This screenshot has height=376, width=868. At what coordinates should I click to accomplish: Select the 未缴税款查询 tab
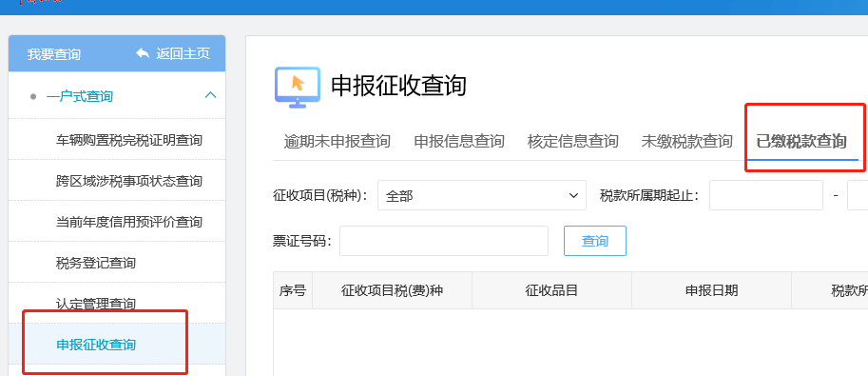[687, 142]
